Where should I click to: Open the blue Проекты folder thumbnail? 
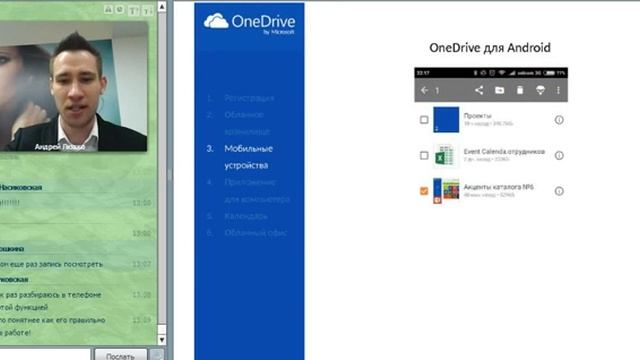point(446,120)
